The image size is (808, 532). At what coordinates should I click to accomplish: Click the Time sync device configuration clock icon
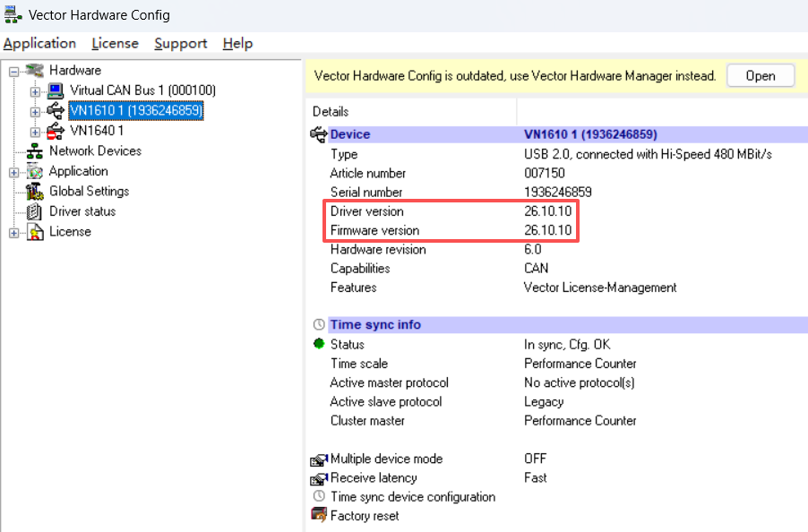pos(319,496)
